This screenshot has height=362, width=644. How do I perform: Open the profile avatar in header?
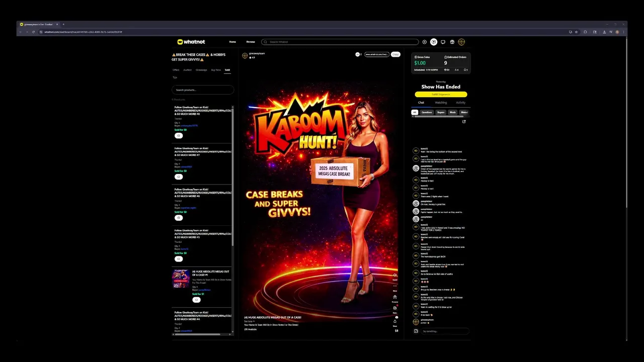[461, 42]
